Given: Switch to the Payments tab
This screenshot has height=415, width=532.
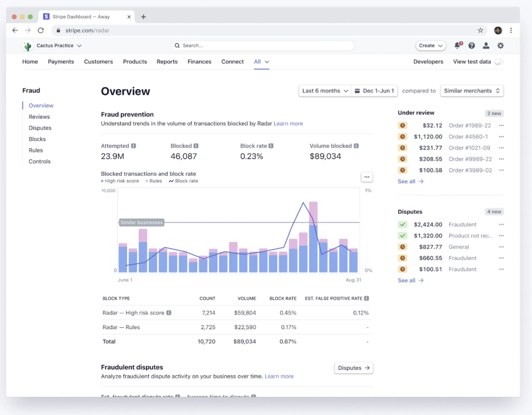Looking at the screenshot, I should pyautogui.click(x=61, y=62).
